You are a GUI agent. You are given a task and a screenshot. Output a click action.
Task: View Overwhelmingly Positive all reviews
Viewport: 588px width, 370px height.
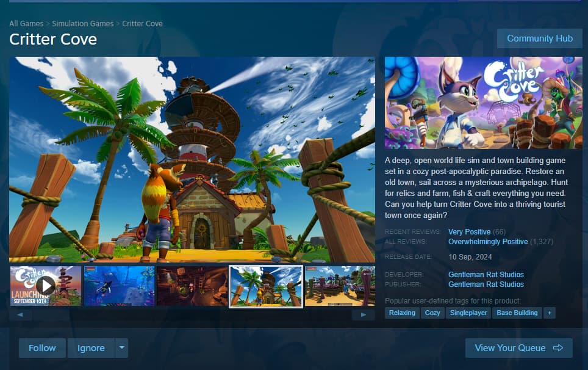[487, 242]
